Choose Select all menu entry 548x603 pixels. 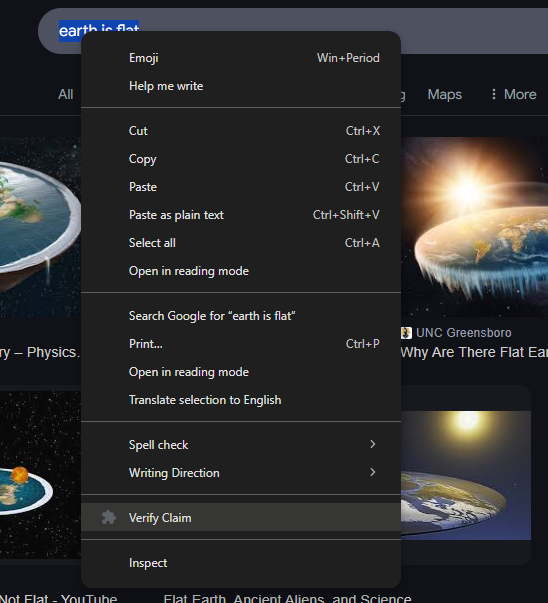point(241,243)
